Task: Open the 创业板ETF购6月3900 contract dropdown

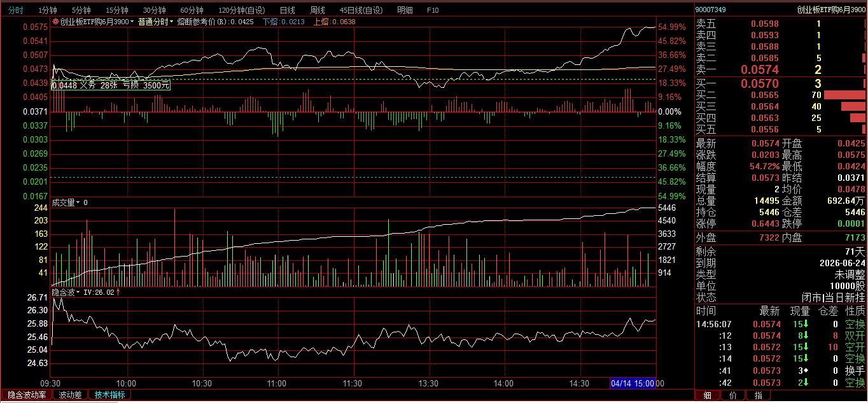Action: [x=132, y=22]
